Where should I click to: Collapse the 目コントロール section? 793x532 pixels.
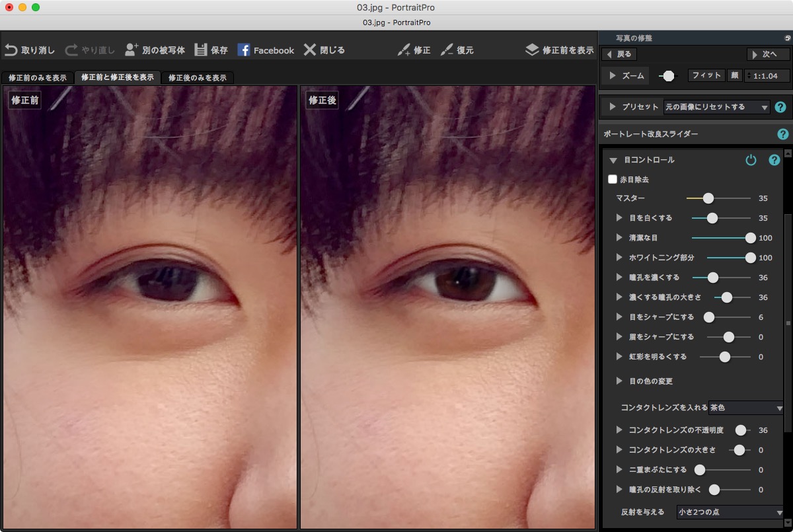pos(613,160)
